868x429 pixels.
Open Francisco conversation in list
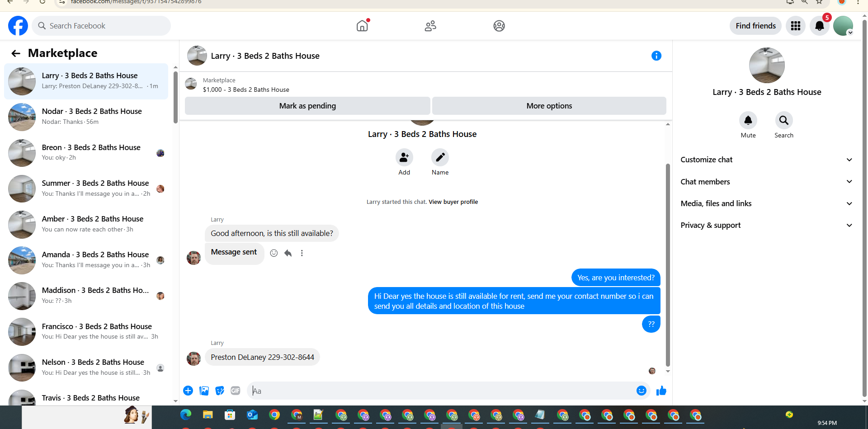86,332
